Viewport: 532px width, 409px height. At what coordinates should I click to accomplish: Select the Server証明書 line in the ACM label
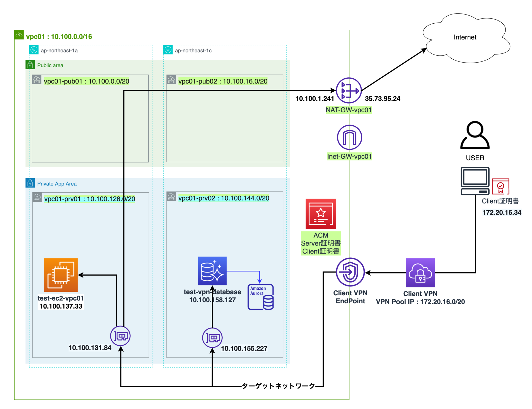tap(321, 243)
